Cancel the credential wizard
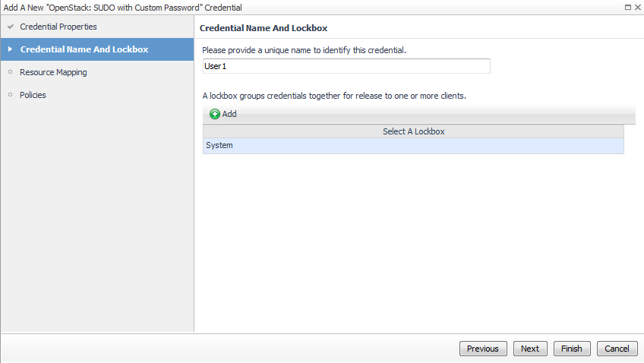This screenshot has width=644, height=363. (617, 349)
